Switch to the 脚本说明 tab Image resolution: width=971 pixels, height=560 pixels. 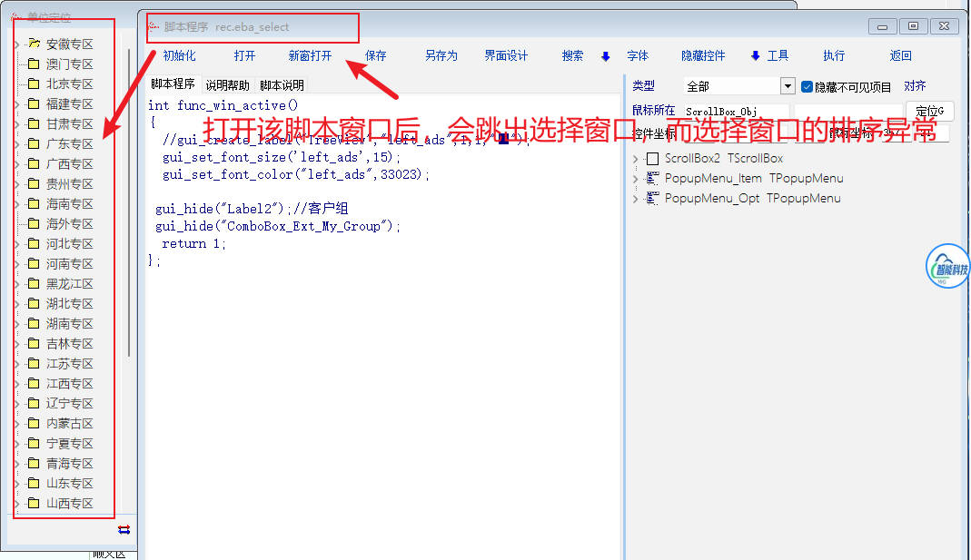(282, 85)
